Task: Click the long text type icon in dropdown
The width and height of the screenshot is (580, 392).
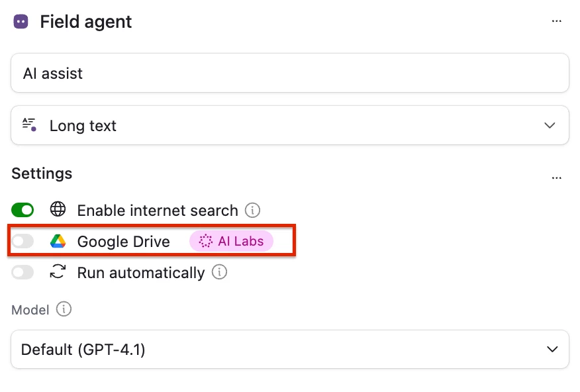Action: 29,124
